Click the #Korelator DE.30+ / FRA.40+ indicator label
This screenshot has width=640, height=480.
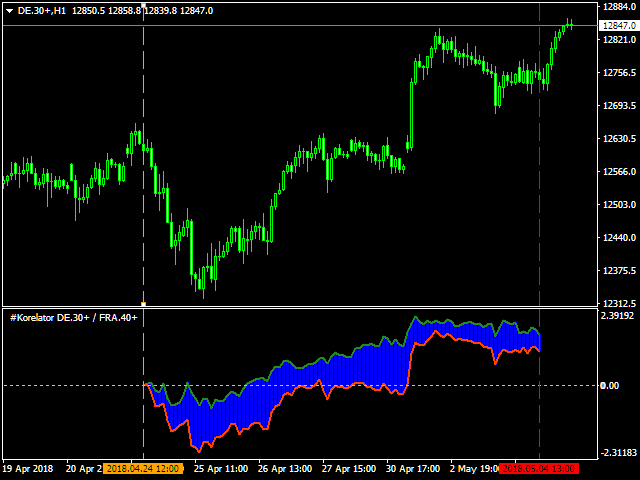click(x=74, y=317)
